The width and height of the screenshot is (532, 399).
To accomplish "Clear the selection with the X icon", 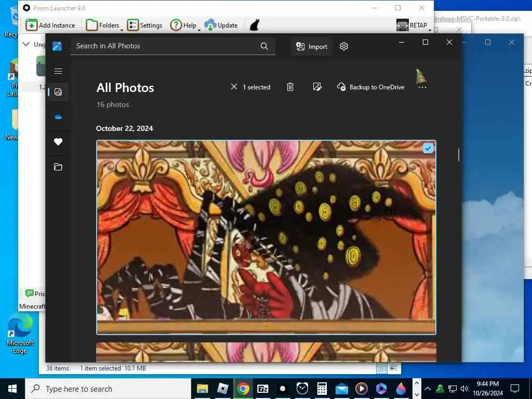I will point(234,87).
